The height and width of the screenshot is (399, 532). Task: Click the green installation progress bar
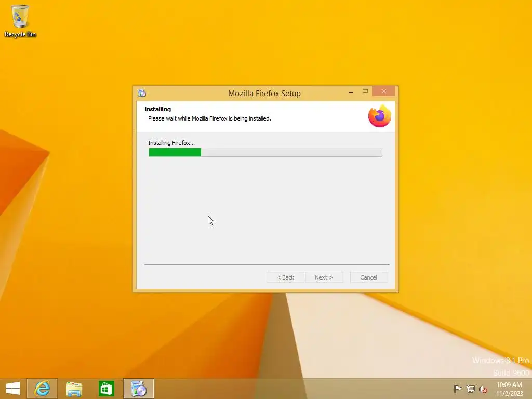click(265, 152)
